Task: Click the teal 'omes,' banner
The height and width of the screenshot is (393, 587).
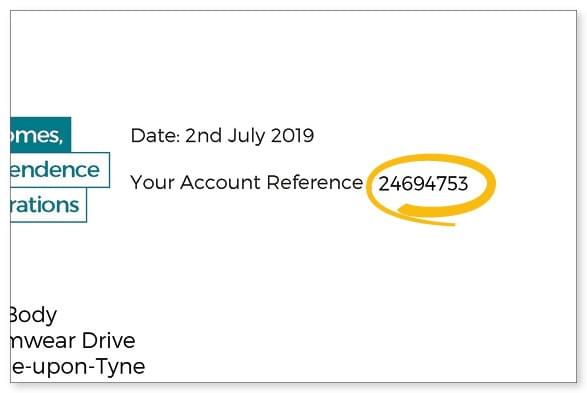Action: (40, 135)
